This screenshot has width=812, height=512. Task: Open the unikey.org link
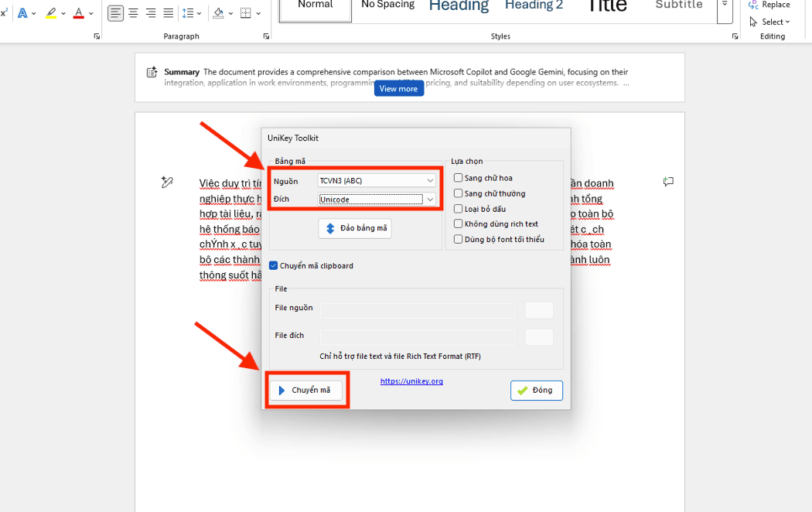411,381
